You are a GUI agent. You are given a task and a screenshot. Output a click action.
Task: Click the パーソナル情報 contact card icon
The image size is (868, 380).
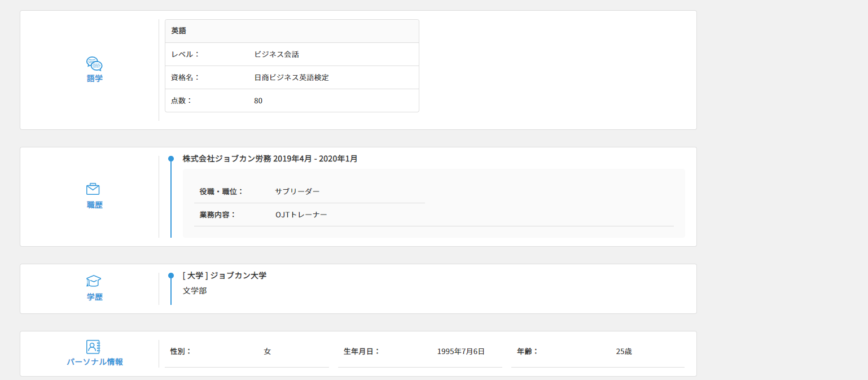click(x=93, y=347)
